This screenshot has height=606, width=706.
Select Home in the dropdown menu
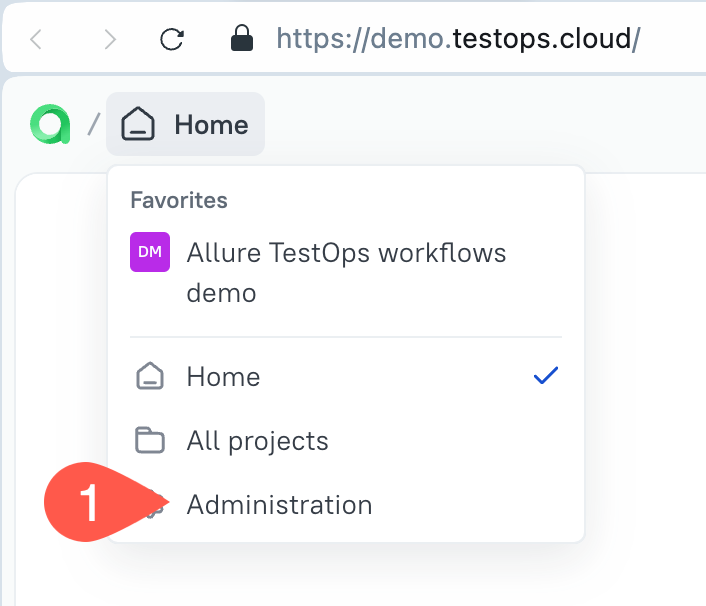[x=346, y=376]
